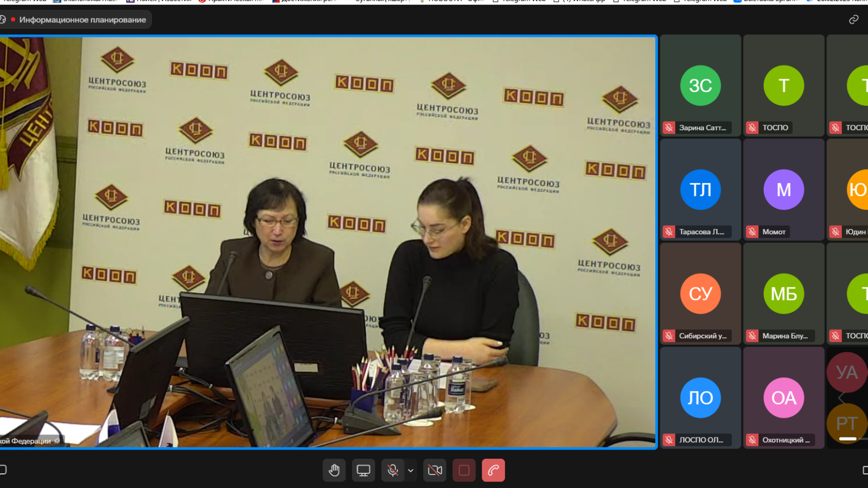Screen dimensions: 868x488
Task: Turn on the camera
Action: [x=435, y=470]
